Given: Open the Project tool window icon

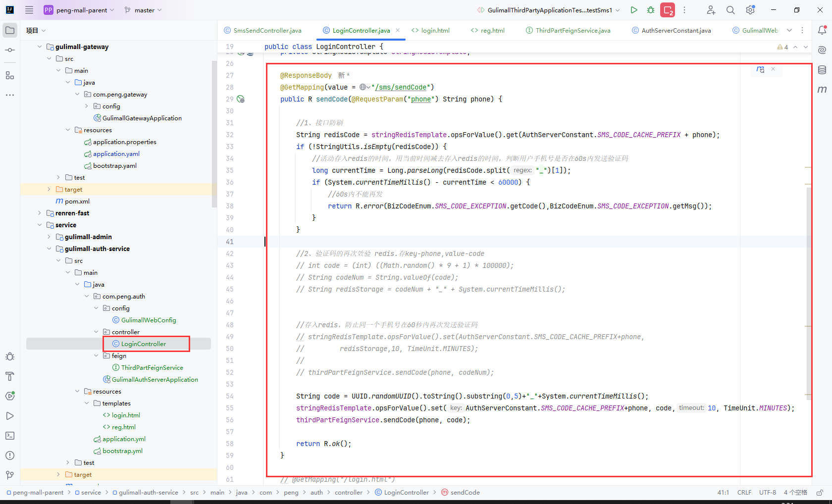Looking at the screenshot, I should click(x=10, y=30).
